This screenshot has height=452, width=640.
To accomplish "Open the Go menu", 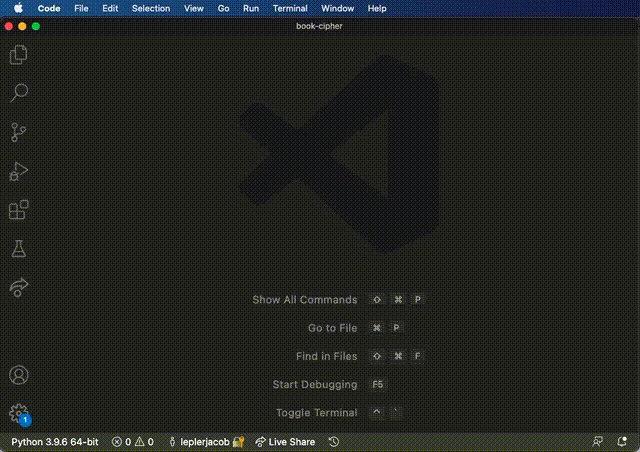I will 223,9.
